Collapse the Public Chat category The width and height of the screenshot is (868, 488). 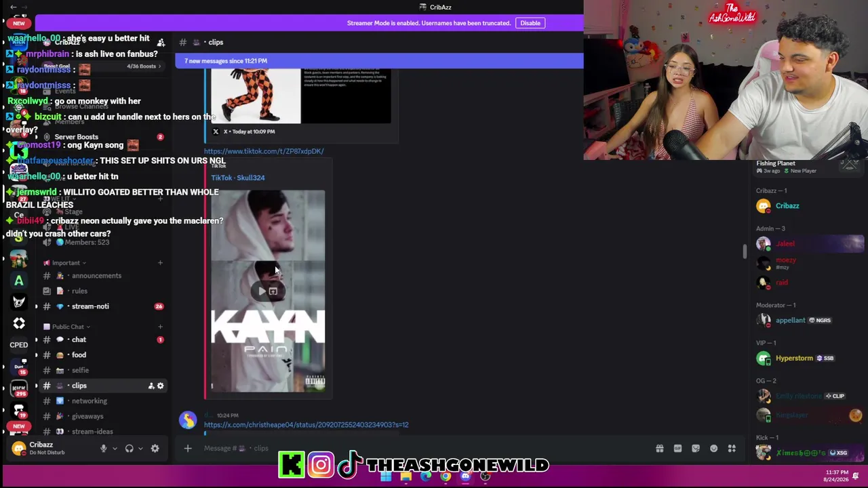pyautogui.click(x=68, y=327)
